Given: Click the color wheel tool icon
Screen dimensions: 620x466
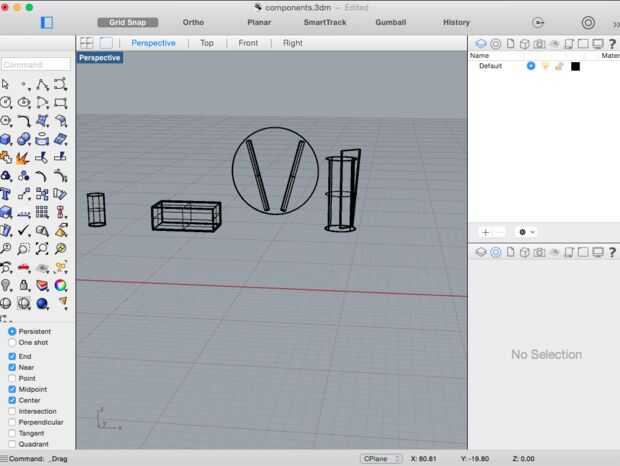Looking at the screenshot, I should [x=61, y=285].
